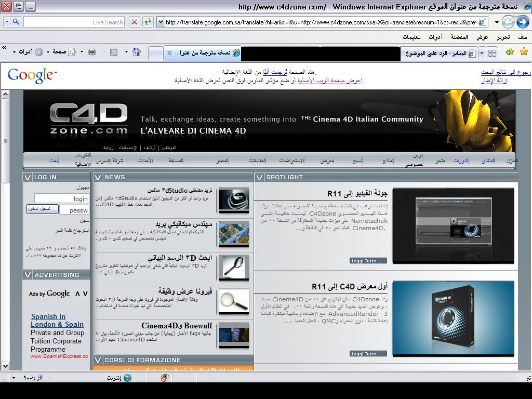532x399 pixels.
Task: Click the Print toolbar icon
Action: [x=91, y=52]
